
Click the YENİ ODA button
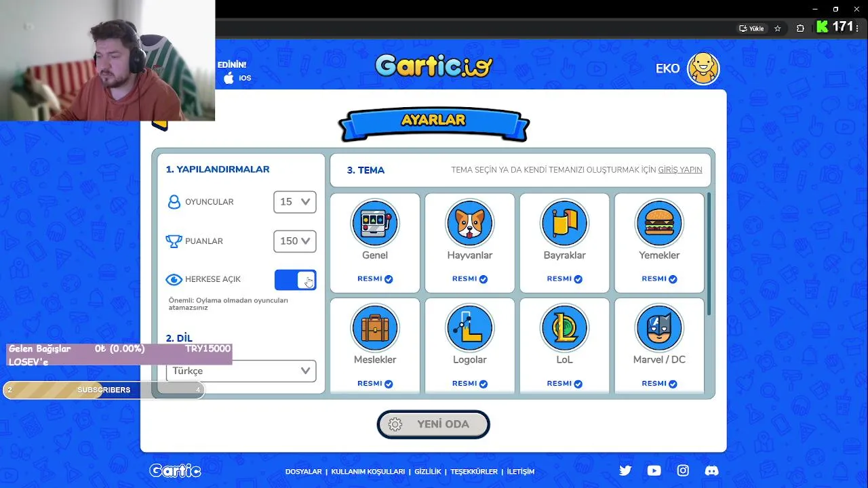433,424
